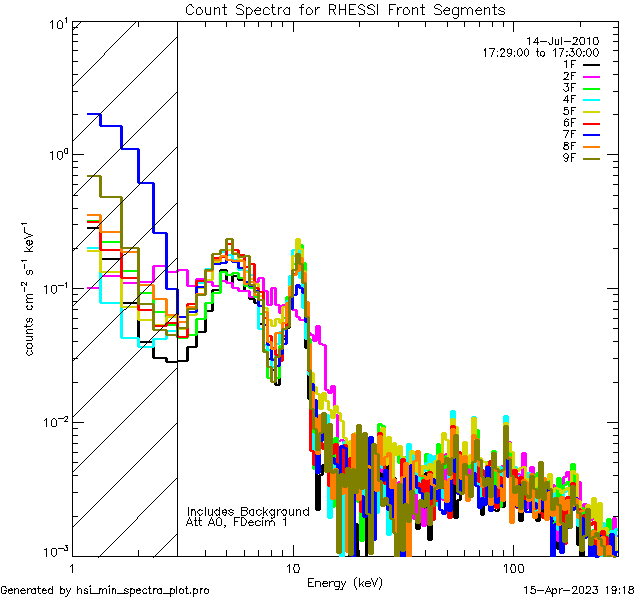Click the Energy (keV) x-axis label
This screenshot has height=600, width=640.
pyautogui.click(x=345, y=583)
